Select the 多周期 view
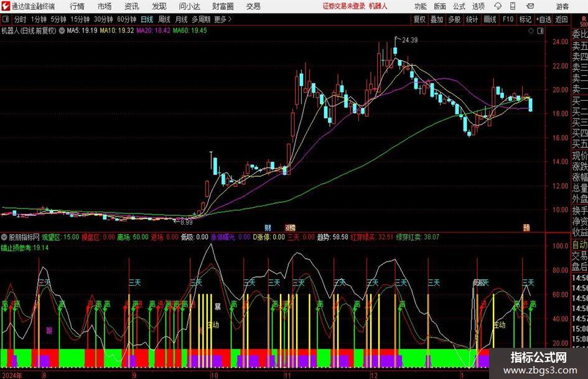Image resolution: width=588 pixels, height=379 pixels. tap(201, 19)
